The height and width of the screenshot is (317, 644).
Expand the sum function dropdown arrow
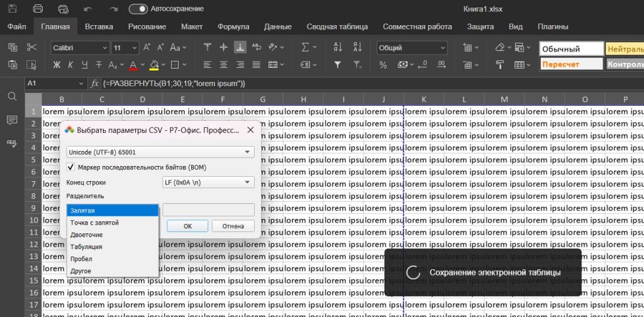[314, 48]
